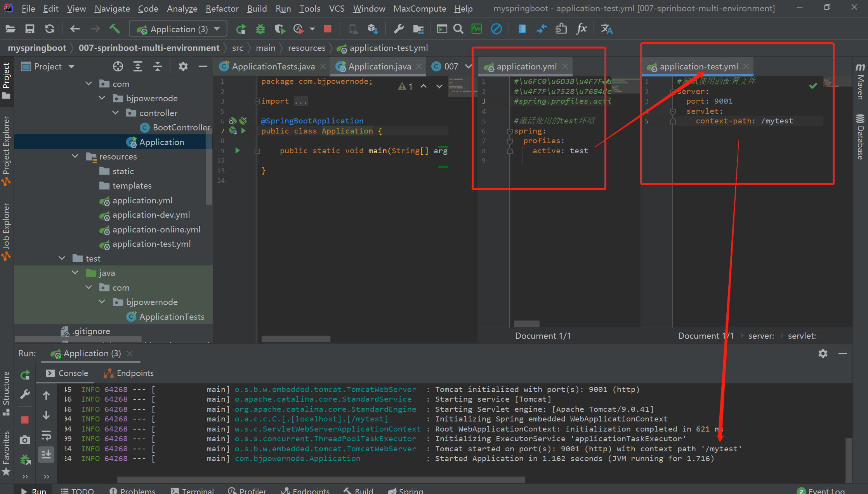The image size is (868, 494).
Task: Switch to the application.yml editor tab
Action: (x=526, y=66)
